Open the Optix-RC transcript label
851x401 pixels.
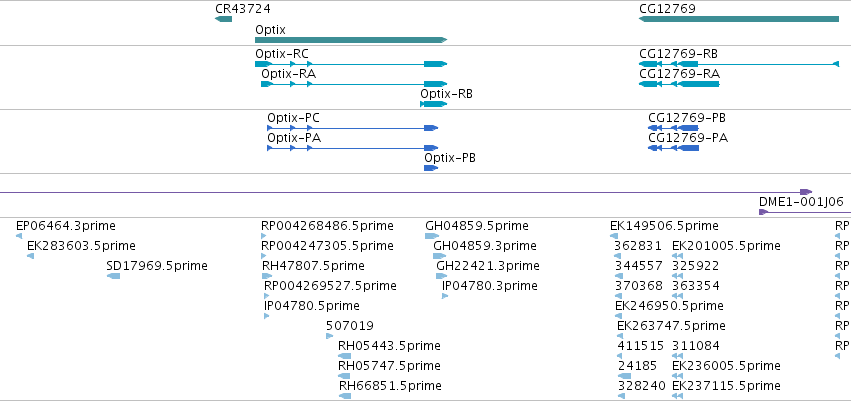click(x=282, y=54)
